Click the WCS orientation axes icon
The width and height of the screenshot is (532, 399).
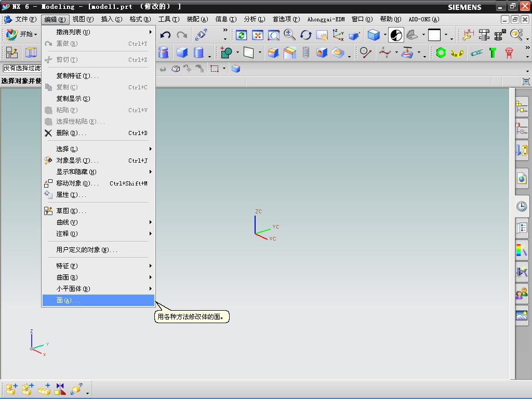338,35
